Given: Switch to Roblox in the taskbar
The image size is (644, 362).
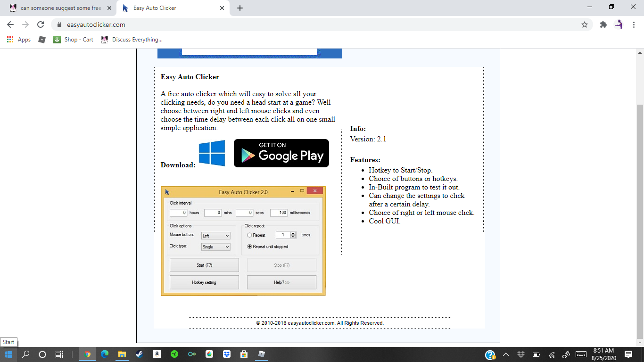Looking at the screenshot, I should click(x=262, y=354).
